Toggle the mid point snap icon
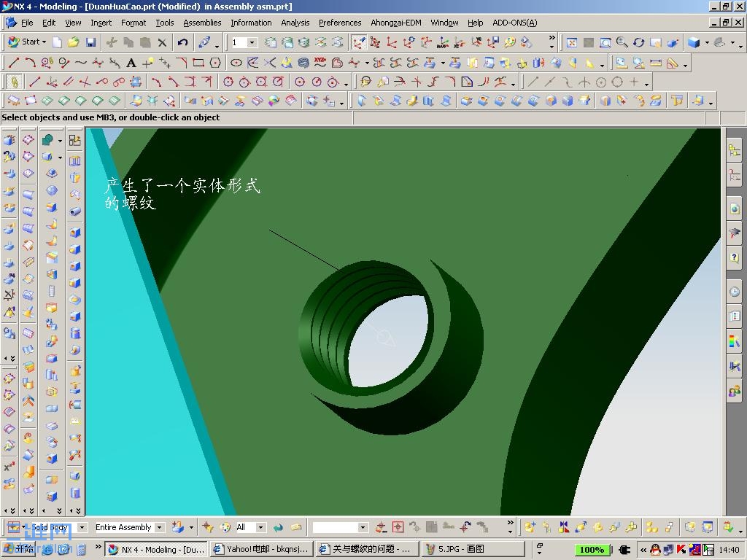 tap(550, 82)
